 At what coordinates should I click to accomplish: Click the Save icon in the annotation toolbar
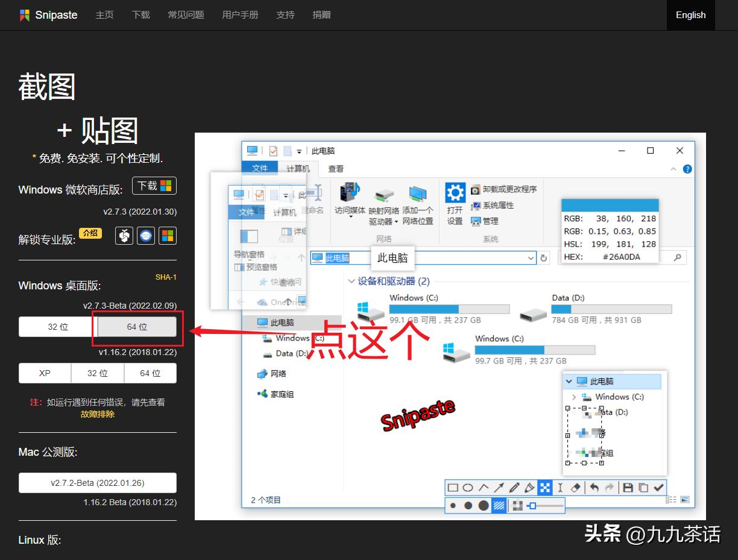(628, 488)
